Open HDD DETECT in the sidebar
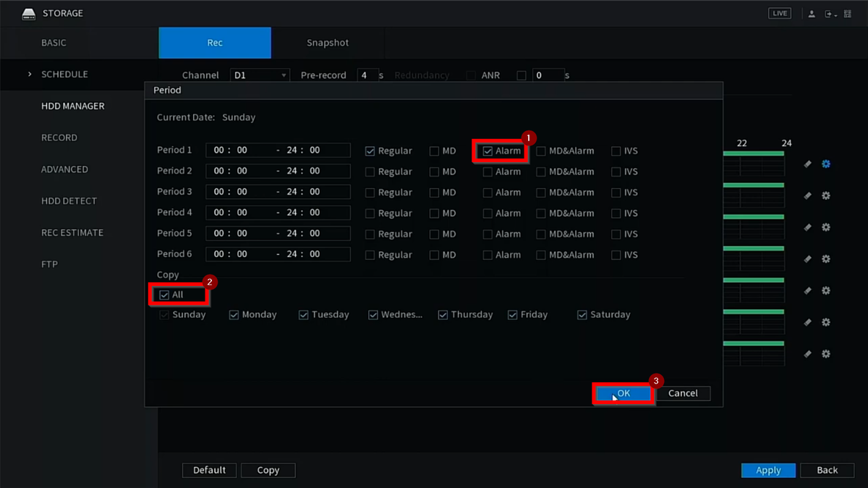 click(69, 201)
